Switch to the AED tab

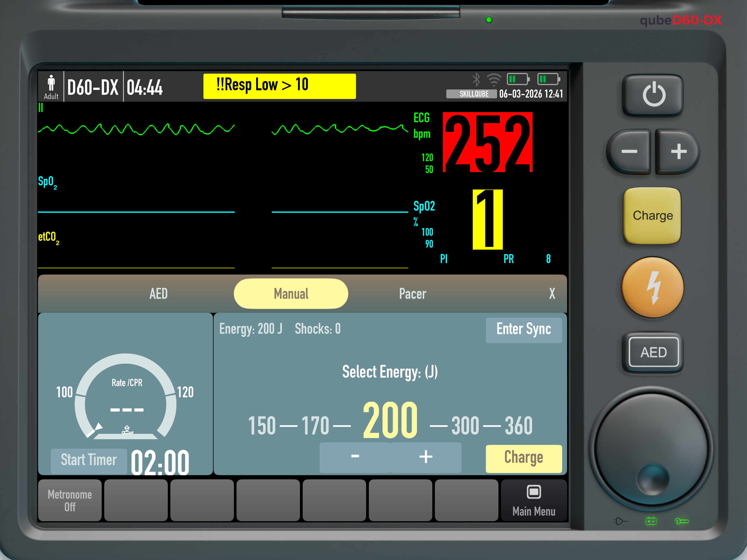coord(158,293)
